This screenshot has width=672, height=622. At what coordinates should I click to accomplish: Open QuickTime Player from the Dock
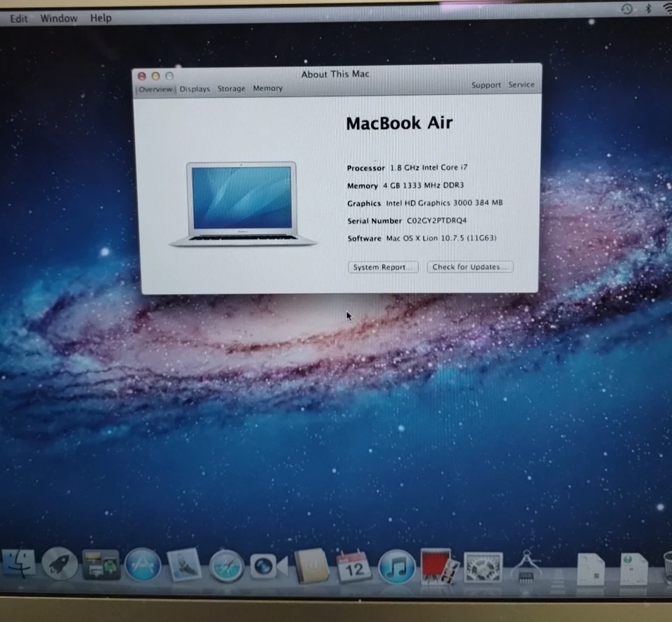(265, 567)
